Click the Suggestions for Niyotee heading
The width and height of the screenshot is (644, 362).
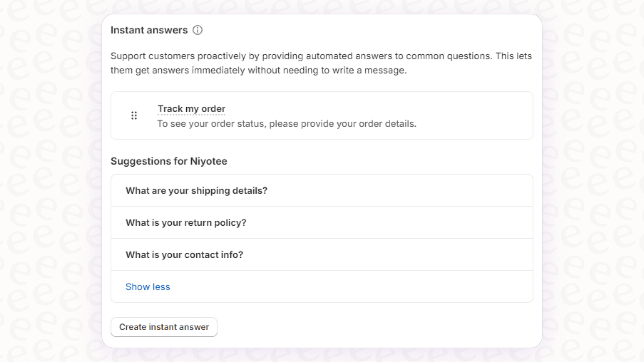[x=169, y=161]
